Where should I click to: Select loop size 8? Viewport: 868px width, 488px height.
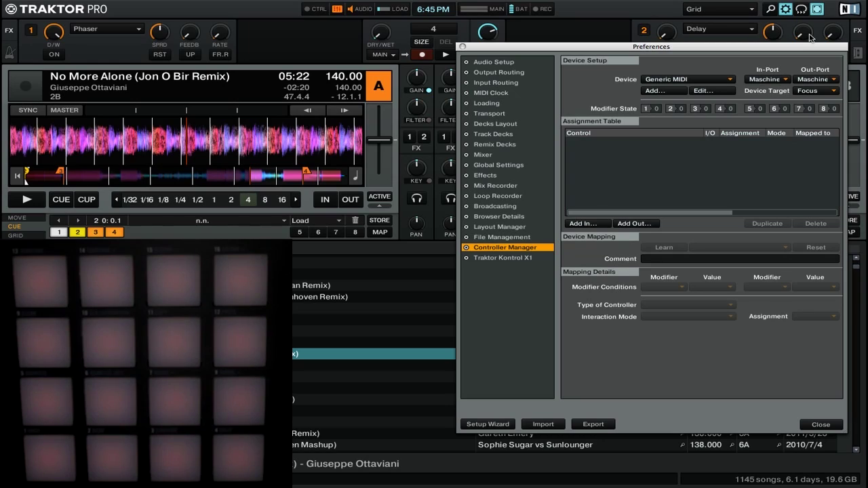click(265, 199)
